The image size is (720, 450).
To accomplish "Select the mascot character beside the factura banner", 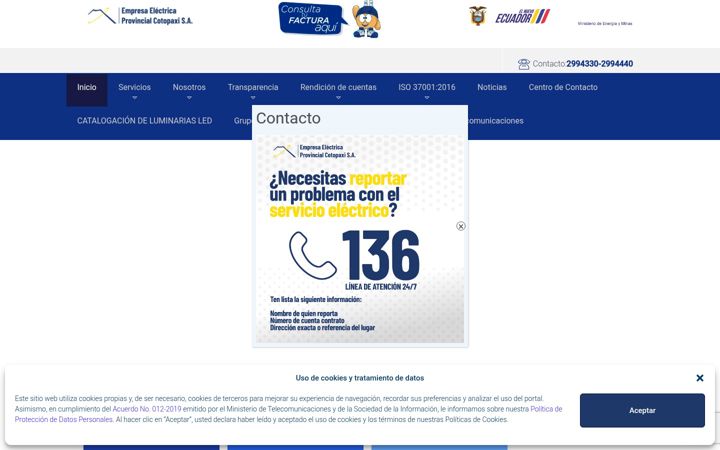I will point(366,19).
